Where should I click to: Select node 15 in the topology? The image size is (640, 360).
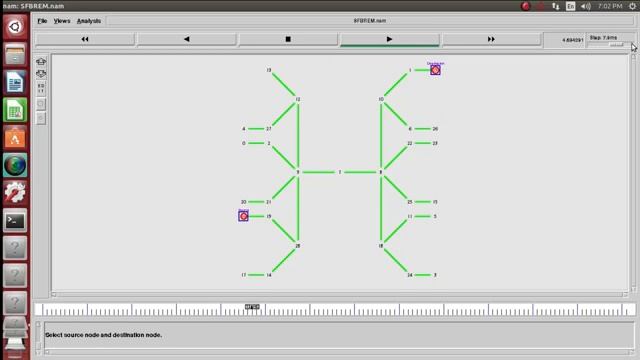435,202
